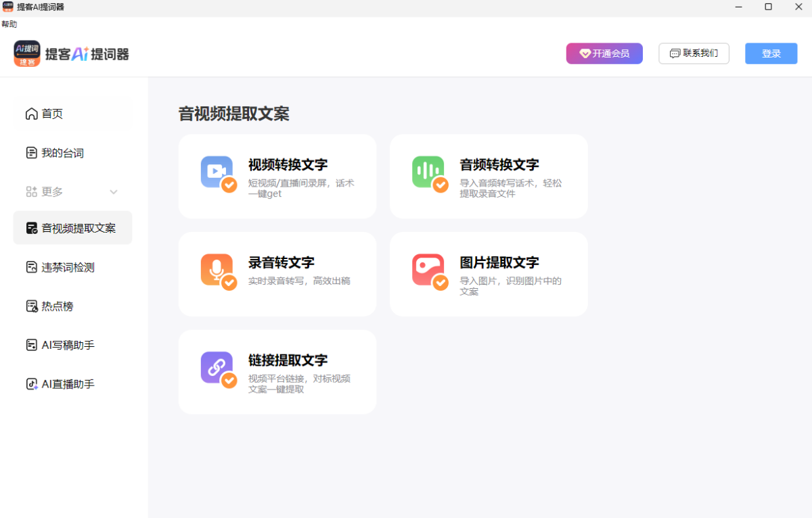Click the home icon beside 首页
Viewport: 812px width, 518px height.
pyautogui.click(x=31, y=114)
